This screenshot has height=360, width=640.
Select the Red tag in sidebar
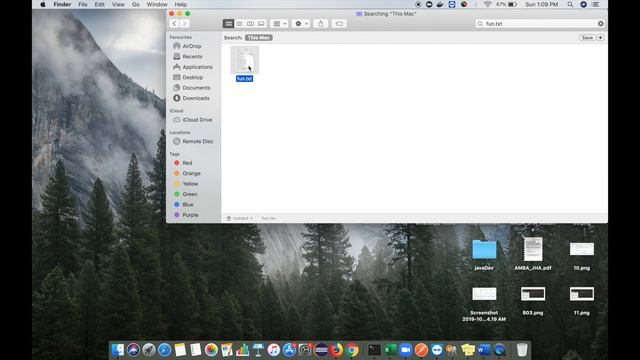click(187, 163)
